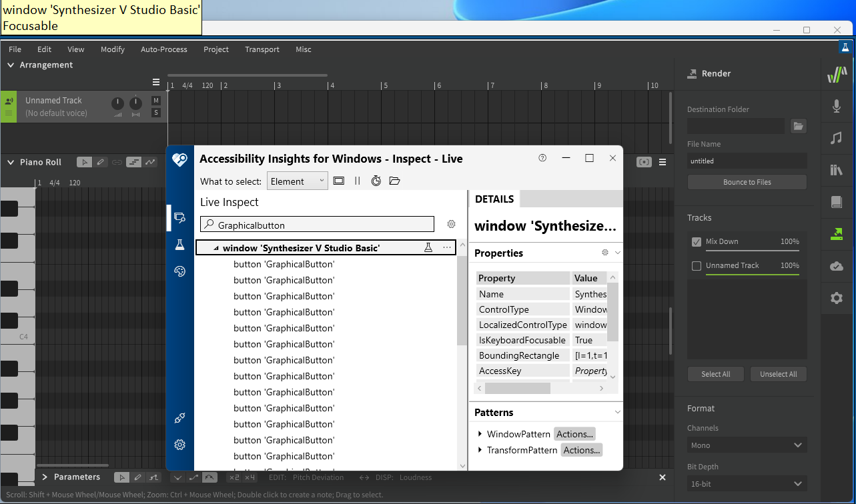856x504 pixels.
Task: Adjust the Unnamed Track volume knob
Action: click(x=117, y=103)
